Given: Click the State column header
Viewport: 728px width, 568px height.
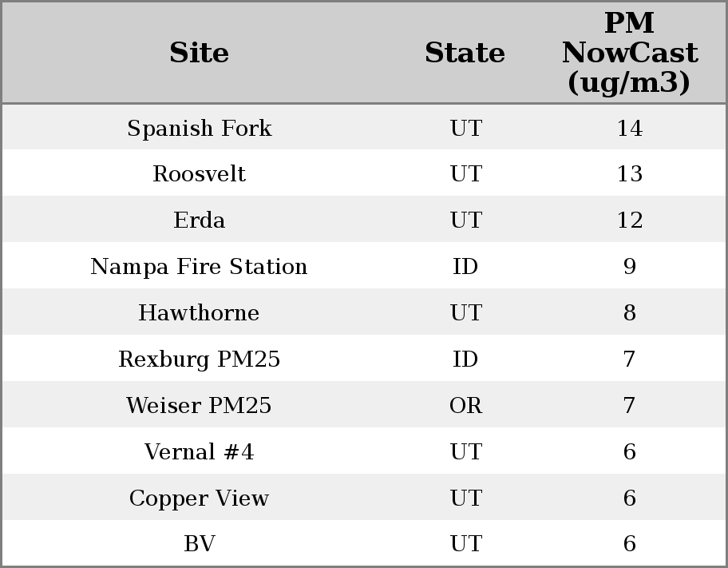Looking at the screenshot, I should pyautogui.click(x=465, y=54).
